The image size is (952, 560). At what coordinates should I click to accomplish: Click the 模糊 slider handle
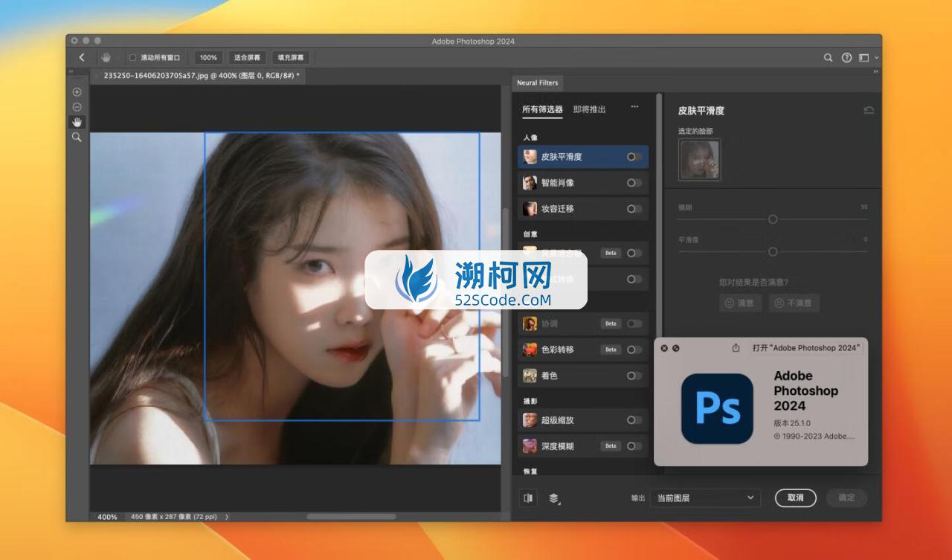coord(773,219)
